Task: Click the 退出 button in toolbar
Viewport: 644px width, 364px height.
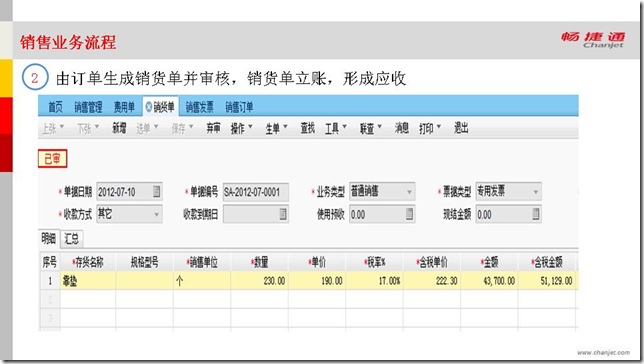Action: click(x=461, y=128)
